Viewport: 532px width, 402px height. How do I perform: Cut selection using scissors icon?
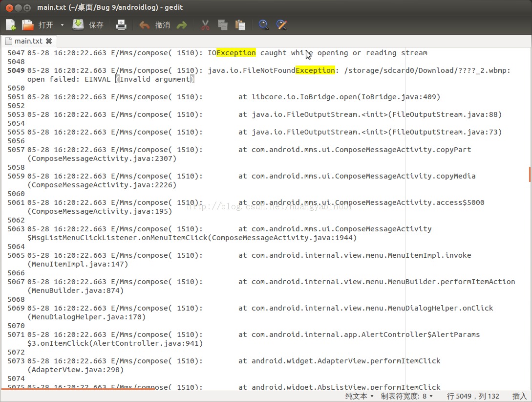[x=205, y=25]
